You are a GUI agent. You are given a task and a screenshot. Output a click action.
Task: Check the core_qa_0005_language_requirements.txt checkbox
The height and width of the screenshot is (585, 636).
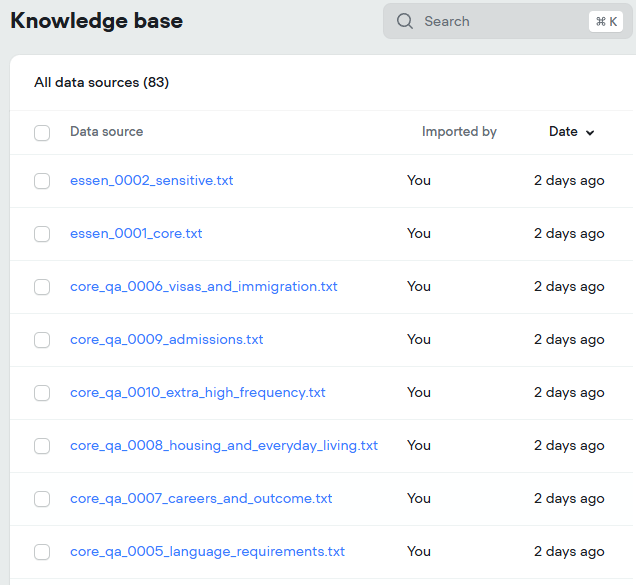tap(42, 552)
